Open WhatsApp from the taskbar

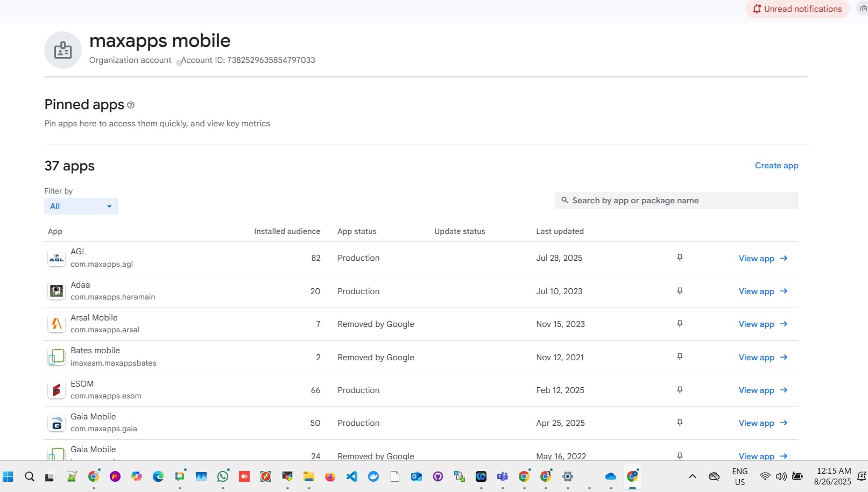223,476
